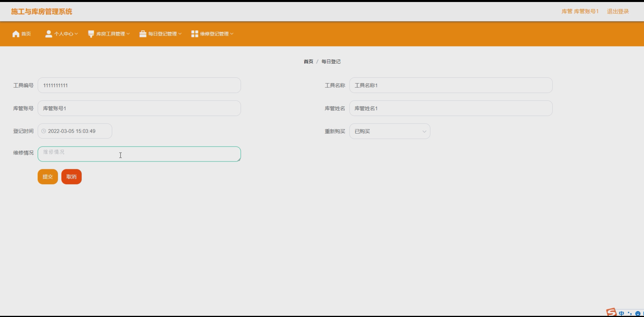
Task: Click the 首页 breadcrumb link
Action: pyautogui.click(x=308, y=62)
